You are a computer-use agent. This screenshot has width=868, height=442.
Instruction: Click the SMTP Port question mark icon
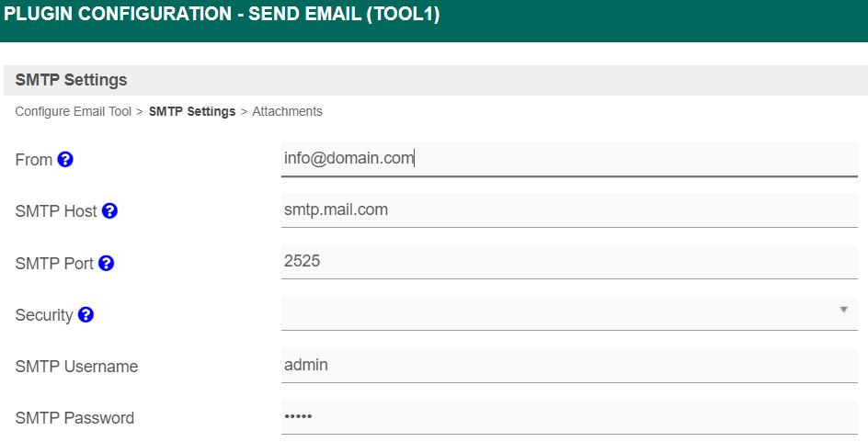[107, 263]
